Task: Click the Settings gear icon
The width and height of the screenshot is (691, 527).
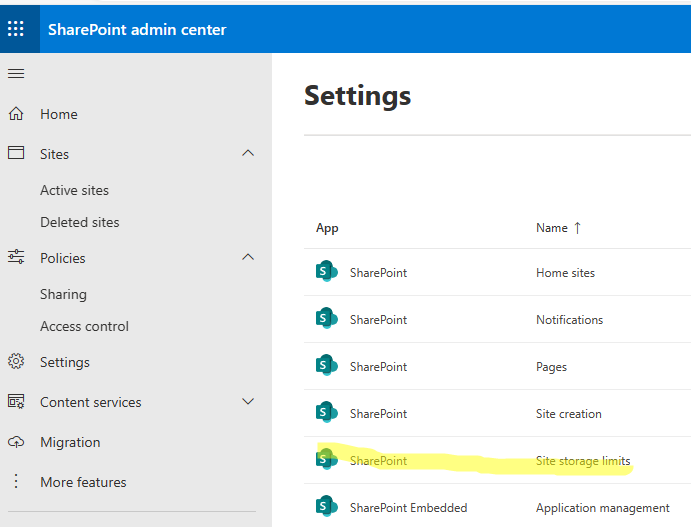Action: [x=16, y=361]
